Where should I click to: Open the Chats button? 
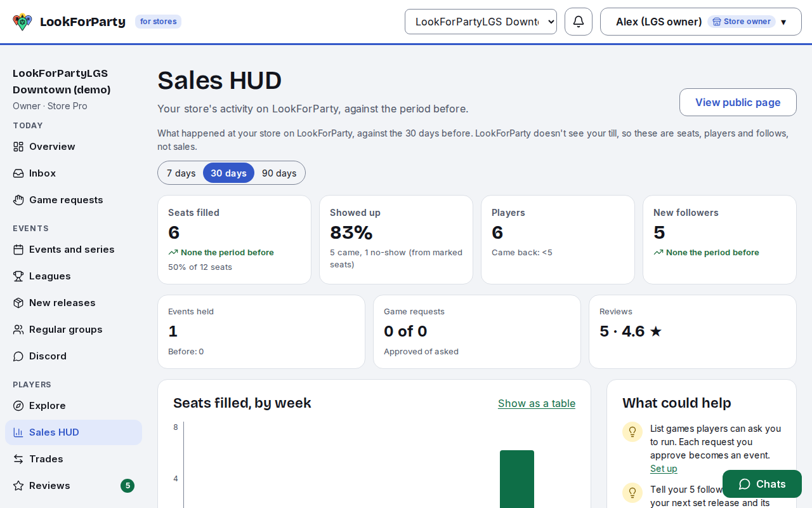click(x=762, y=484)
